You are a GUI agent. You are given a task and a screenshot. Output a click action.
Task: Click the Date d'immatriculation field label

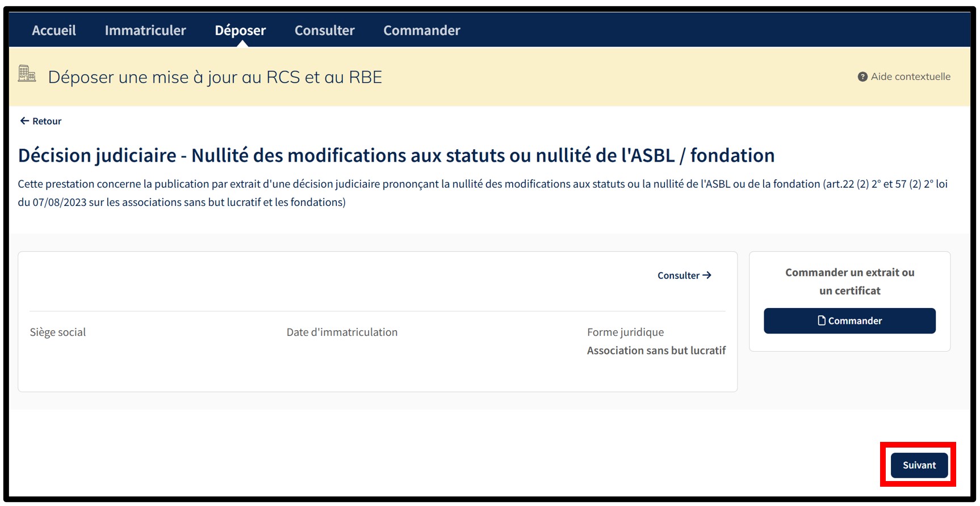click(342, 332)
